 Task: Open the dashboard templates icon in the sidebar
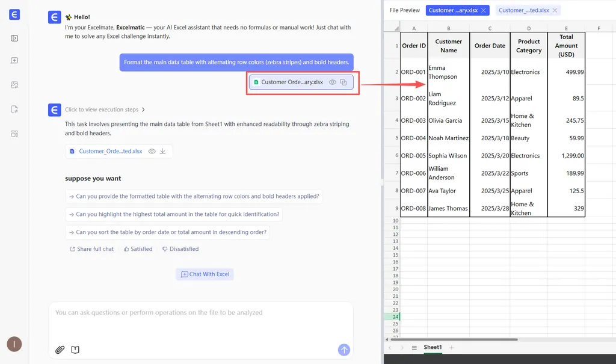point(14,134)
